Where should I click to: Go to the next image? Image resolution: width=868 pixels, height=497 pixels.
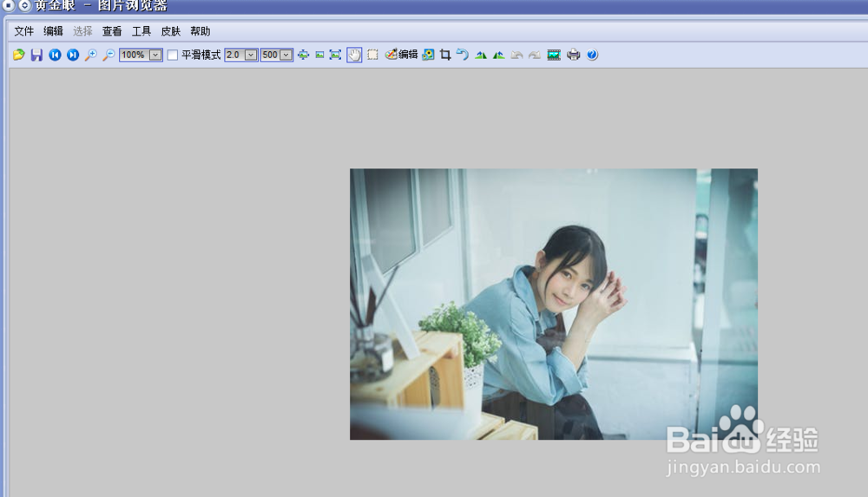(x=73, y=55)
